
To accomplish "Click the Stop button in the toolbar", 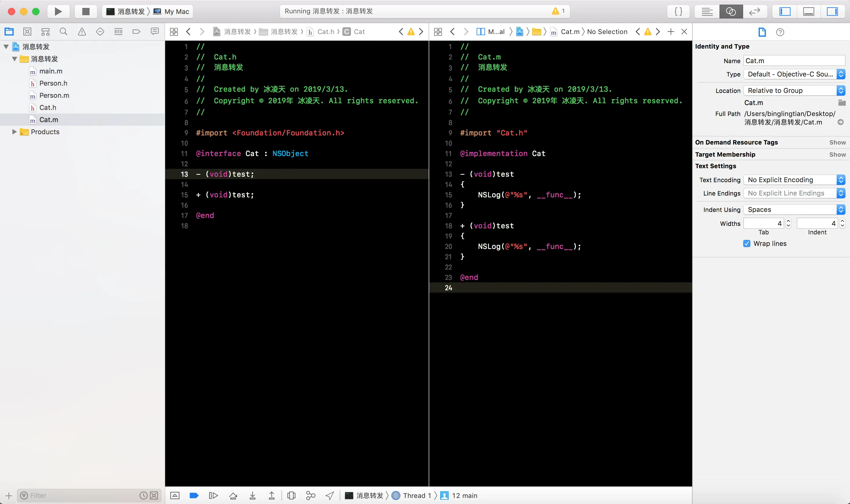I will (86, 12).
